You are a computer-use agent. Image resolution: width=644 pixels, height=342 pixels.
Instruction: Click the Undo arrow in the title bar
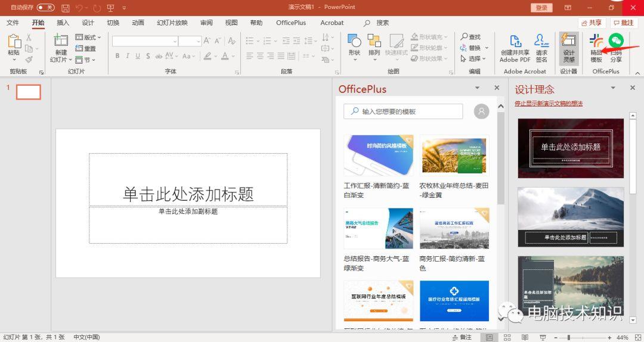click(79, 8)
